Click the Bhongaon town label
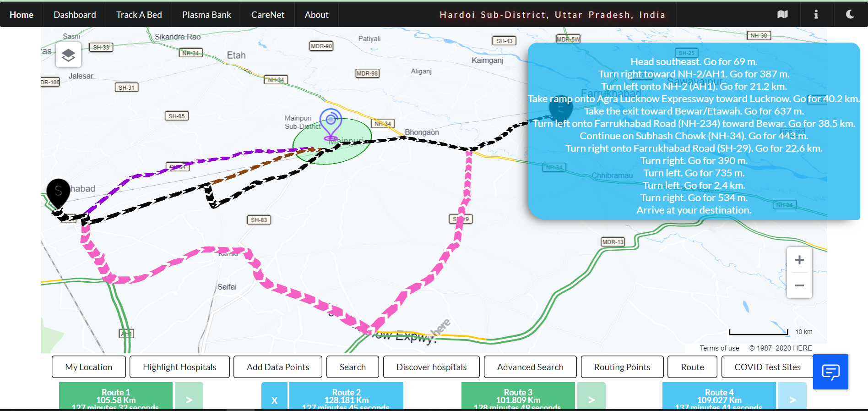Viewport: 868px width, 411px height. (422, 132)
